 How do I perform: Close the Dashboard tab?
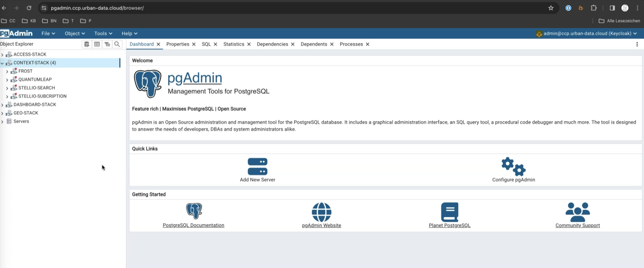158,44
